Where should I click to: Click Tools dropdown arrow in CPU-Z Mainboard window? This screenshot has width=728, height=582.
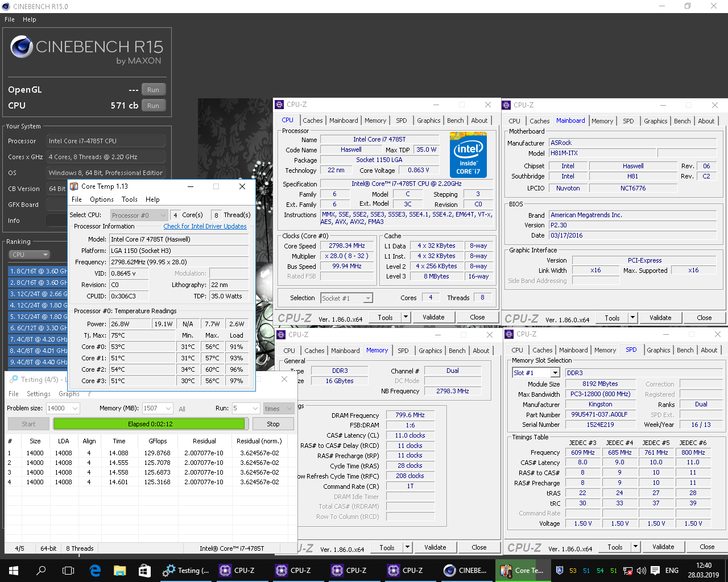pos(632,318)
